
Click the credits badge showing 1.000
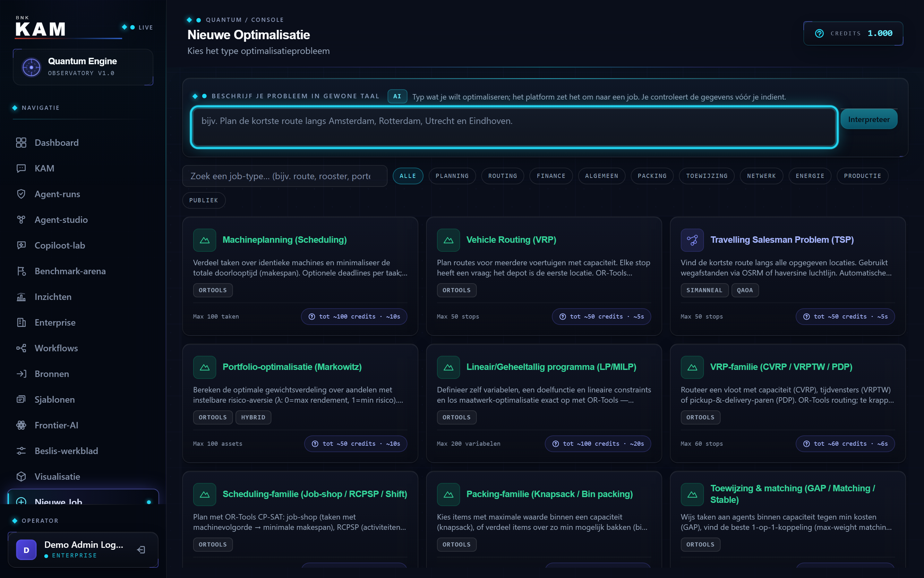point(853,33)
